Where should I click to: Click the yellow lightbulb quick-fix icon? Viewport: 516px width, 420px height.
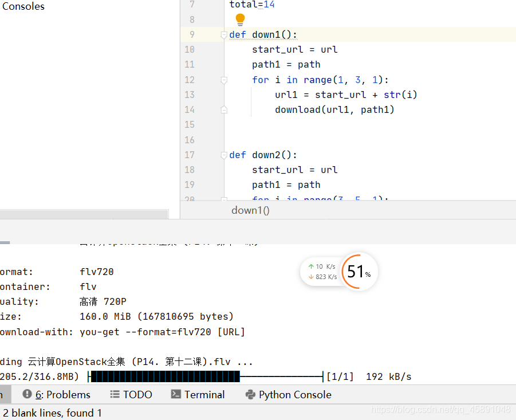[240, 19]
